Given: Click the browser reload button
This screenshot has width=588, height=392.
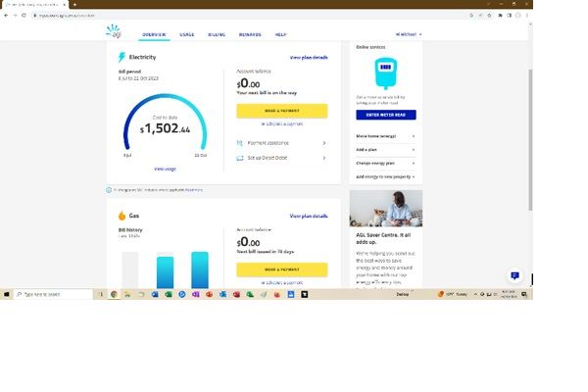Looking at the screenshot, I should click(26, 17).
